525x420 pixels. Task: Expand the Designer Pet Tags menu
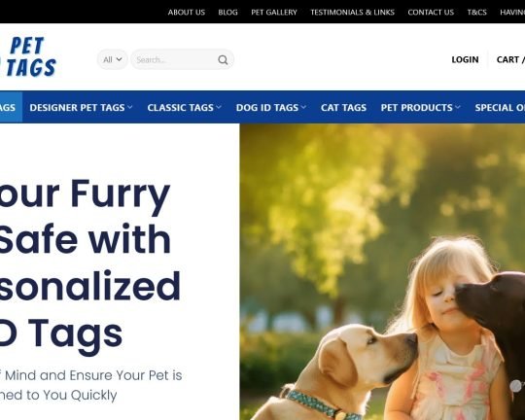[x=81, y=108]
